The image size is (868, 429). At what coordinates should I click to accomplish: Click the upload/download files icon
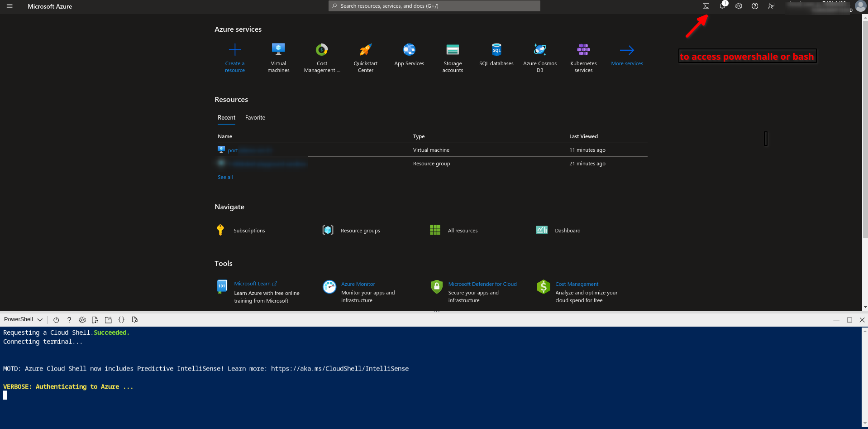pyautogui.click(x=95, y=320)
